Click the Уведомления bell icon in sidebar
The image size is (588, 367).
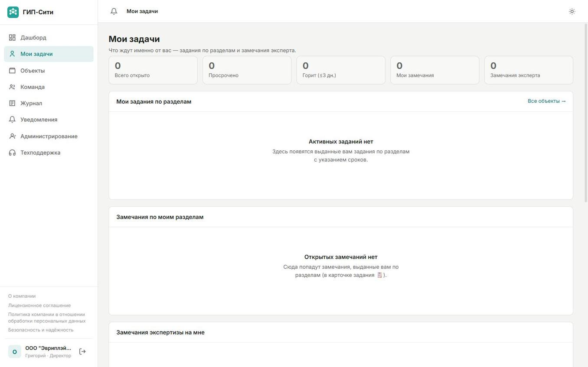point(12,120)
